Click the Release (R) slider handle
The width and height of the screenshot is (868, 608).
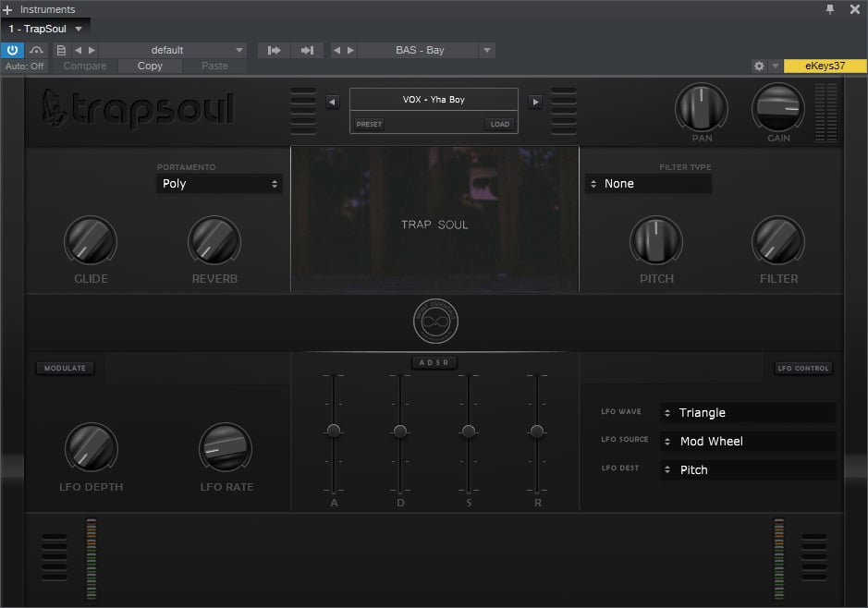(537, 431)
